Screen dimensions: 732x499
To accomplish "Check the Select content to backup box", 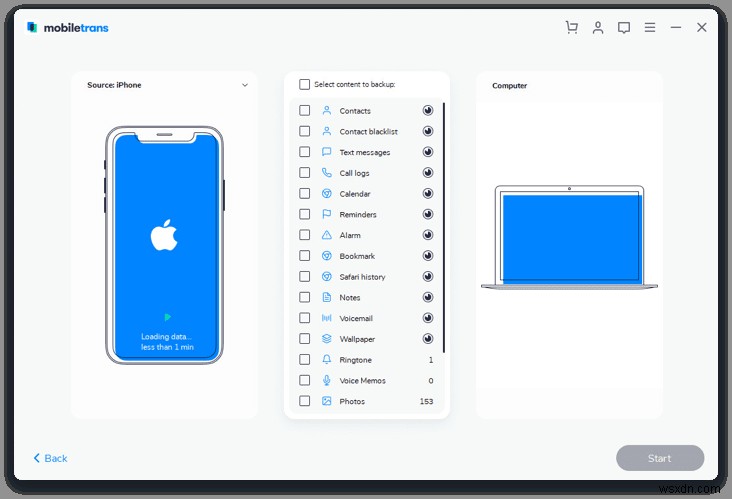I will tap(304, 84).
